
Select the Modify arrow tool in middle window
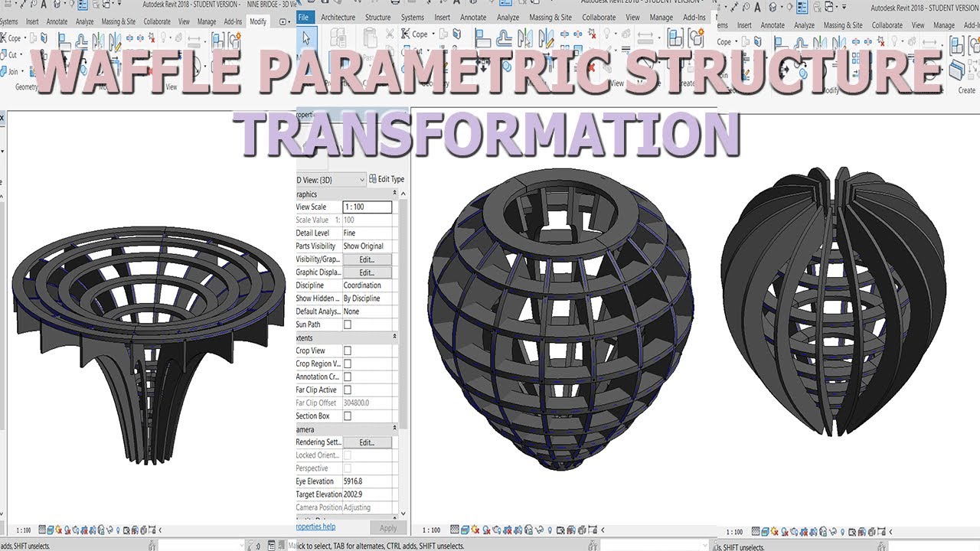click(306, 38)
